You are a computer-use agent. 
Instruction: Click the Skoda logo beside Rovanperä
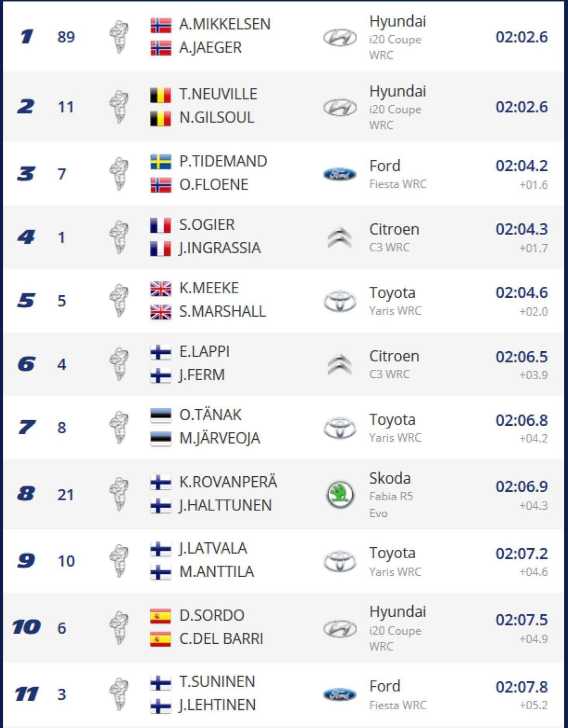[x=340, y=495]
